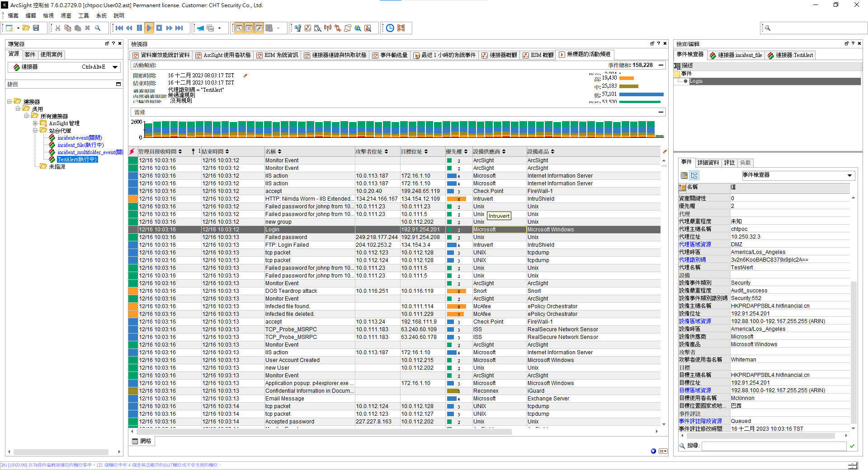Click the blue megaphone toolbar icon

(x=200, y=28)
